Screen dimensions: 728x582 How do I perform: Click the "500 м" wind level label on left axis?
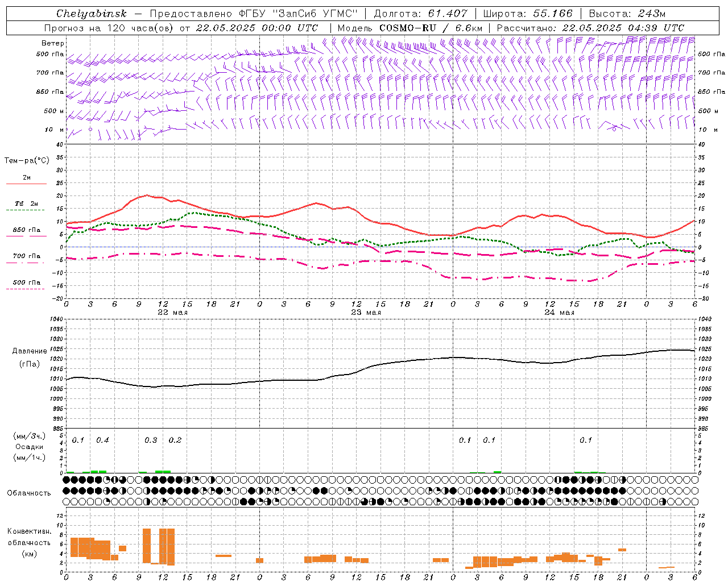pyautogui.click(x=55, y=111)
